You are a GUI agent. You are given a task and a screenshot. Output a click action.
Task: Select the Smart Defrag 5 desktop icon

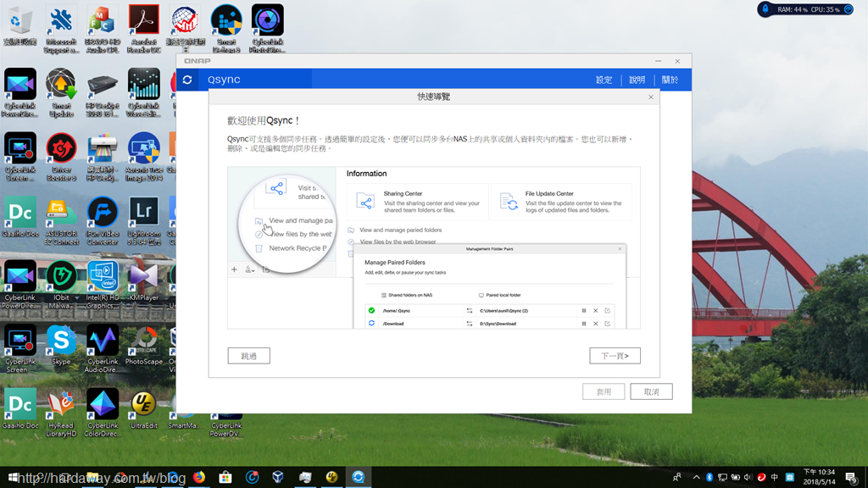click(226, 29)
